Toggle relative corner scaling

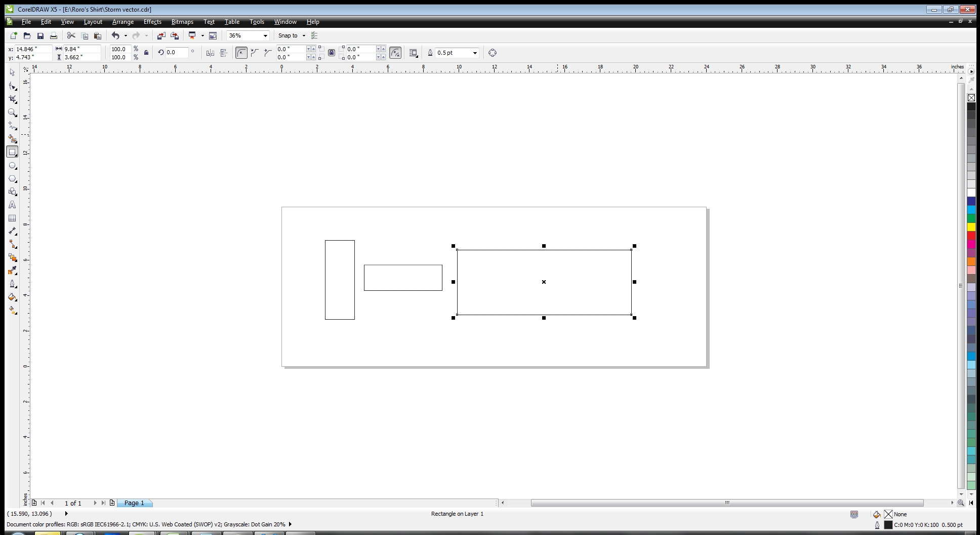coord(395,53)
